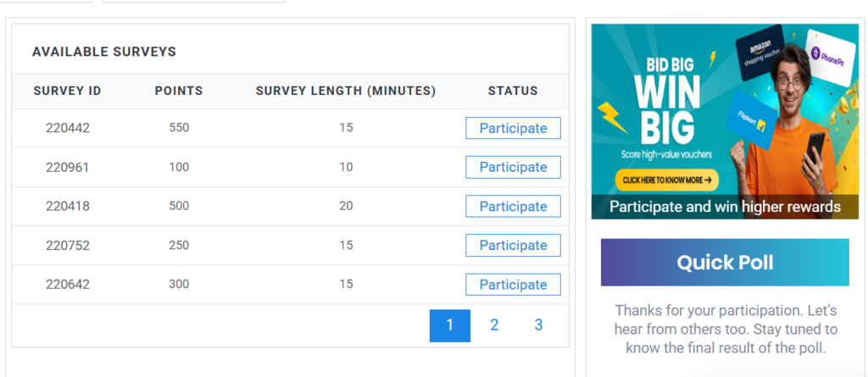This screenshot has height=377, width=868.
Task: Click the Status column header
Action: pos(513,91)
